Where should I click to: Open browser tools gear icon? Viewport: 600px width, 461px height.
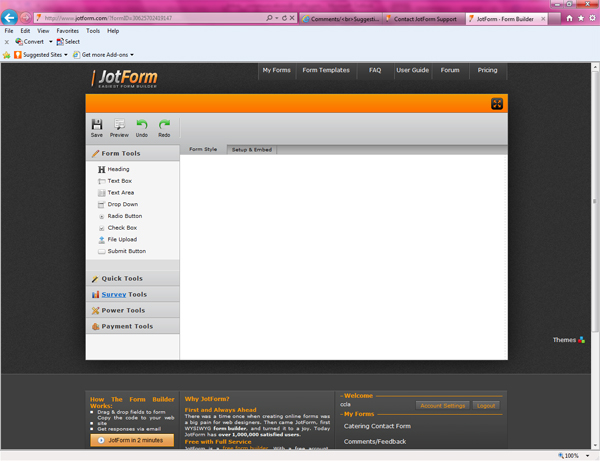click(x=592, y=18)
